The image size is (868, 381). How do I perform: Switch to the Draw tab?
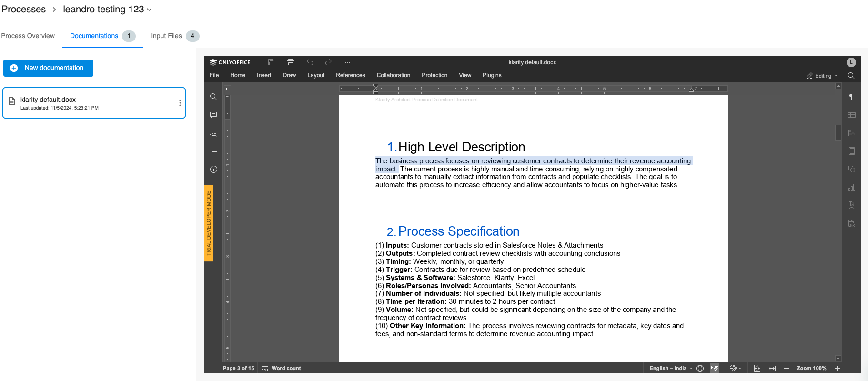pos(289,75)
